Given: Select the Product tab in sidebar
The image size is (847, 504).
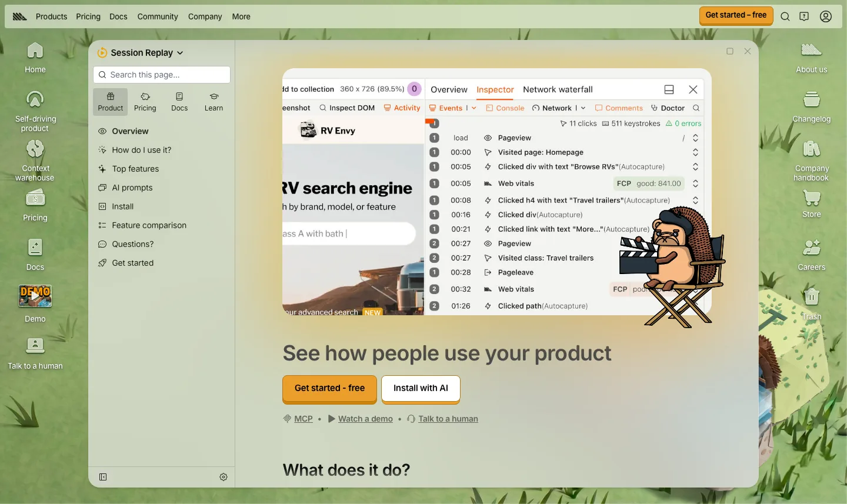Looking at the screenshot, I should 111,102.
